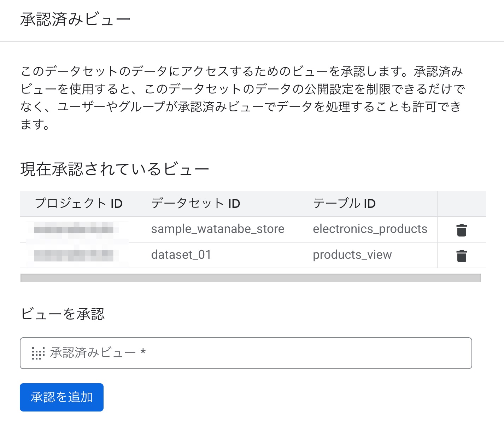Click the 現在承認されているビュー heading
Viewport: 504px width, 432px height.
[x=115, y=169]
